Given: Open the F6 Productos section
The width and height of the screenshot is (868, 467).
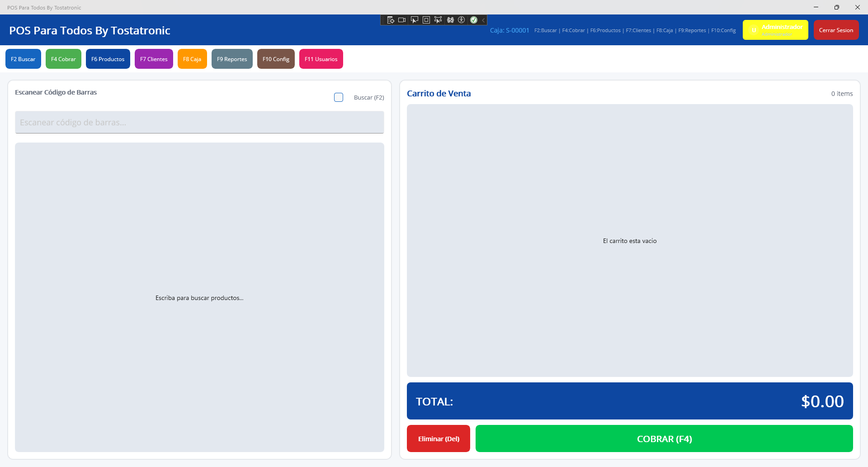Looking at the screenshot, I should coord(108,59).
